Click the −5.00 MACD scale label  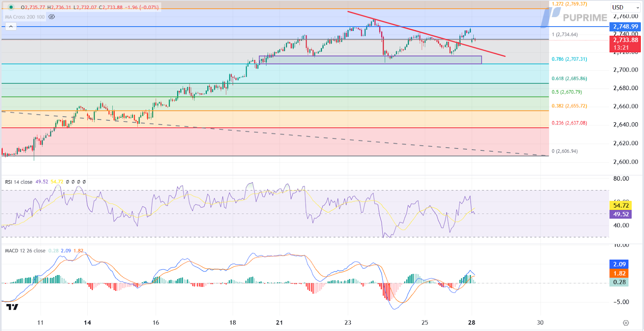click(x=620, y=302)
